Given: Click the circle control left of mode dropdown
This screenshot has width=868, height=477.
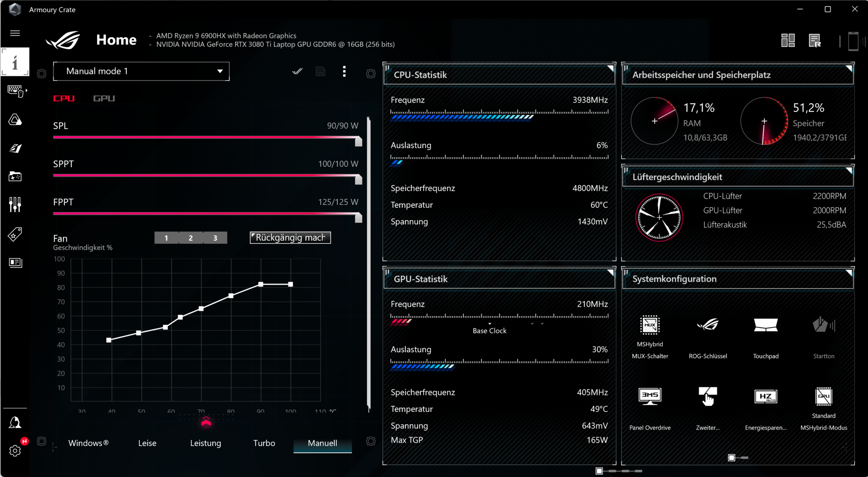Looking at the screenshot, I should [x=42, y=74].
